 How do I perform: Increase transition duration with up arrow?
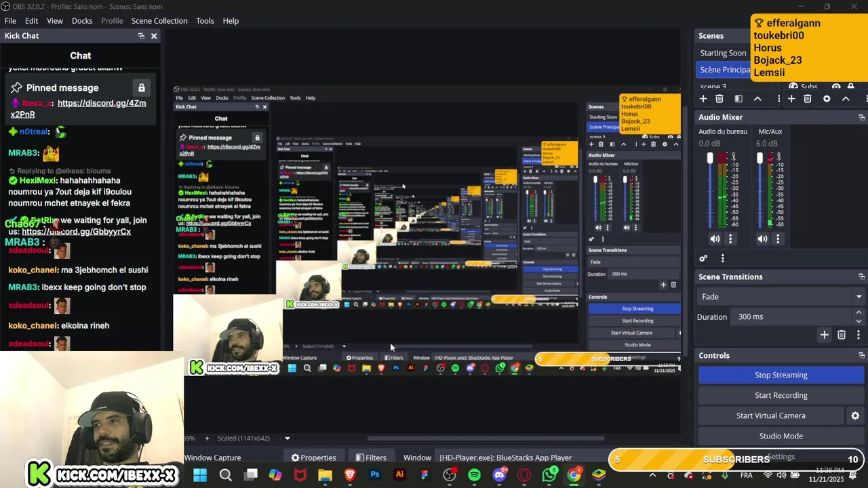pyautogui.click(x=859, y=312)
